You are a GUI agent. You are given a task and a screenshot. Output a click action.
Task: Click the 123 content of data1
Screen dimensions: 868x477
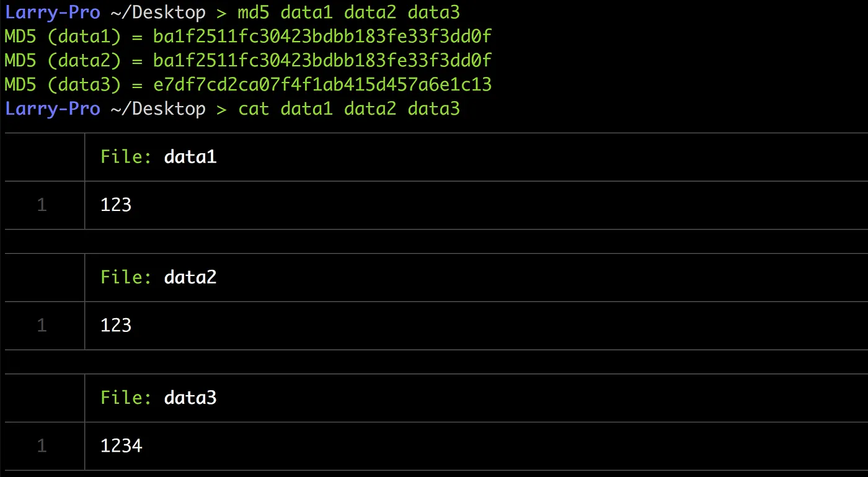pyautogui.click(x=116, y=205)
